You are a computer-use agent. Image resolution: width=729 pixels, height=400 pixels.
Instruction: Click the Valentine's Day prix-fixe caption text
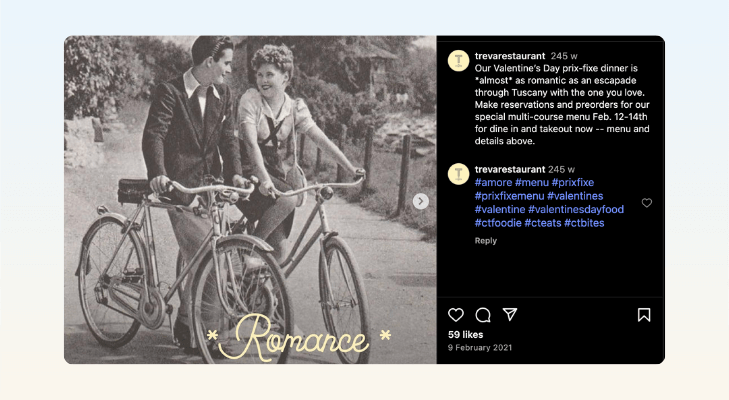[562, 105]
